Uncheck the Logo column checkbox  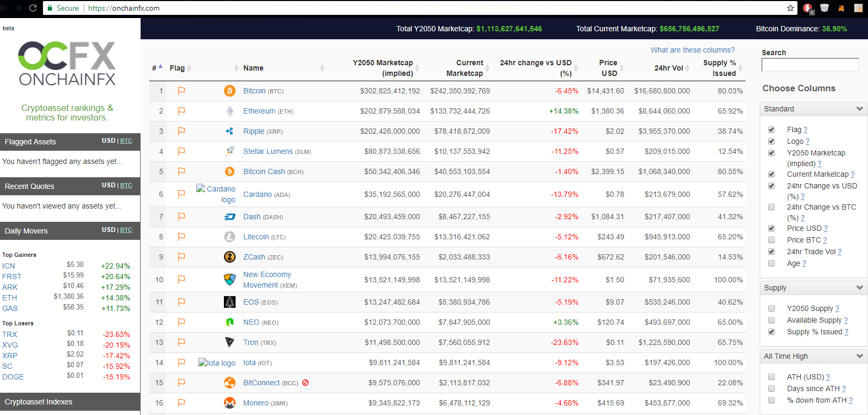(771, 141)
